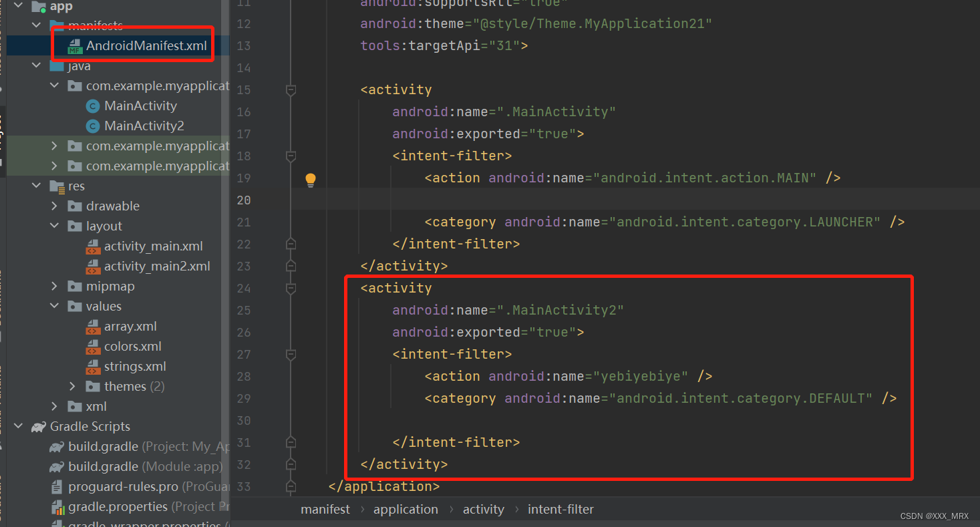980x527 pixels.
Task: Fold the activity block starting at line 15
Action: coord(291,90)
